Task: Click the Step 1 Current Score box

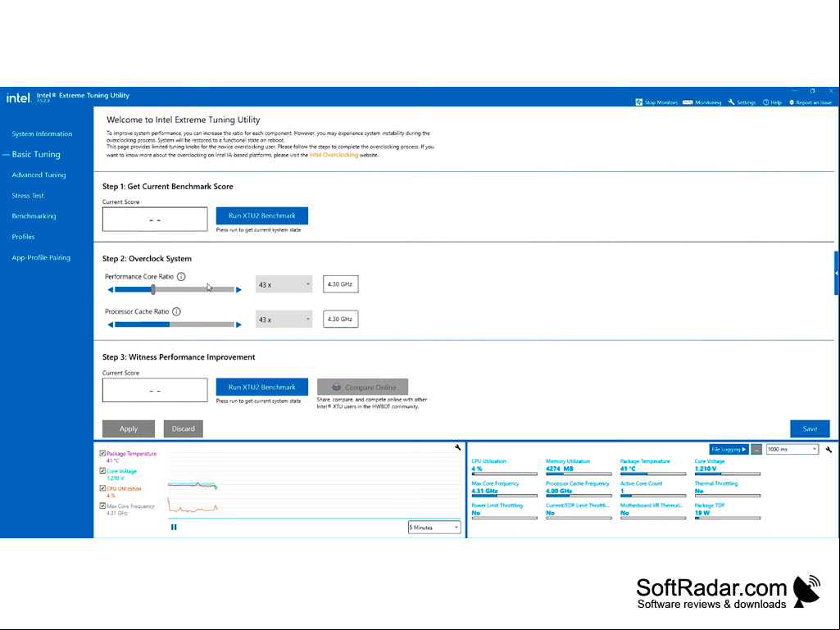Action: [x=155, y=219]
